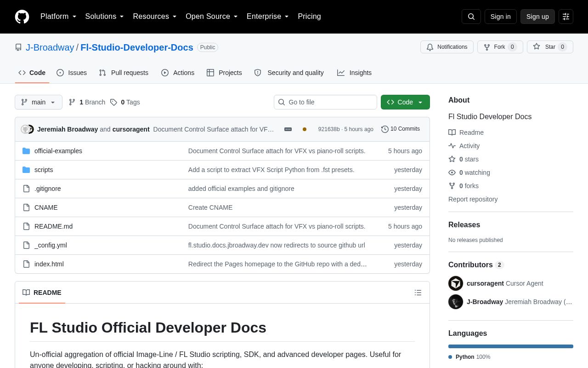Viewport: 588px width, 368px height.
Task: Open the _config.yml file
Action: tap(51, 245)
